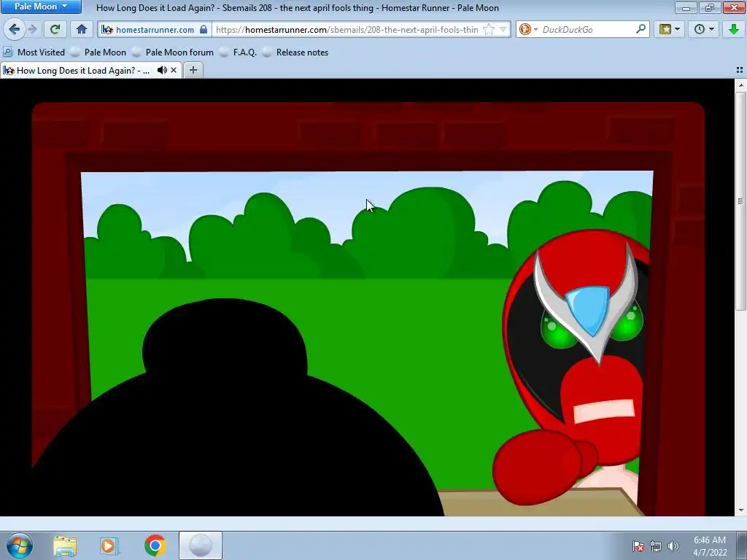Click the page scrollbar up arrow

click(x=740, y=86)
